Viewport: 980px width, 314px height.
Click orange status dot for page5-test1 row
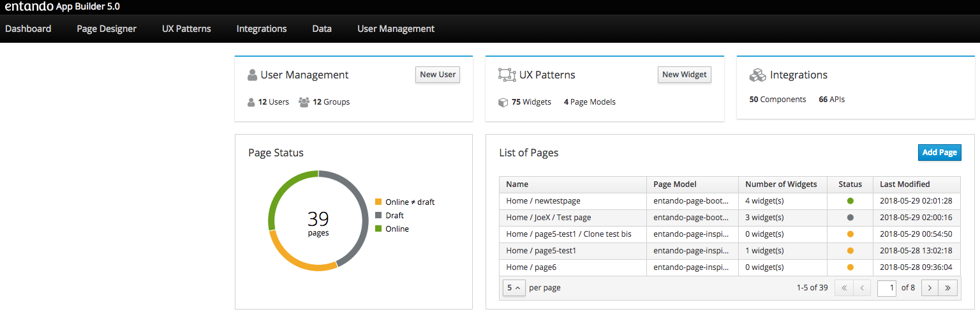pyautogui.click(x=850, y=251)
